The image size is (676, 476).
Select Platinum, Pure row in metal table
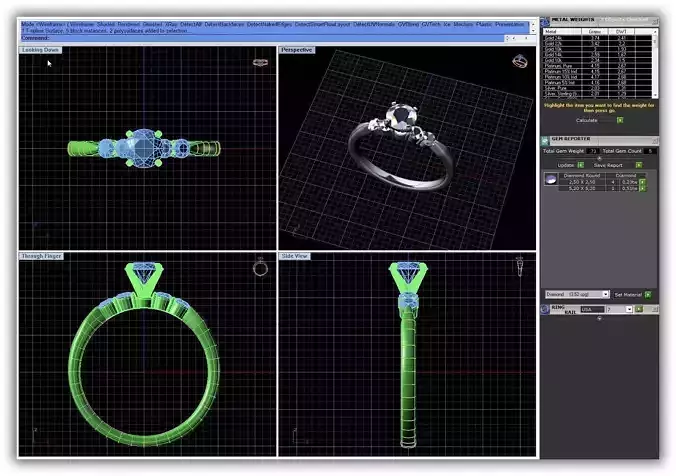[x=598, y=66]
